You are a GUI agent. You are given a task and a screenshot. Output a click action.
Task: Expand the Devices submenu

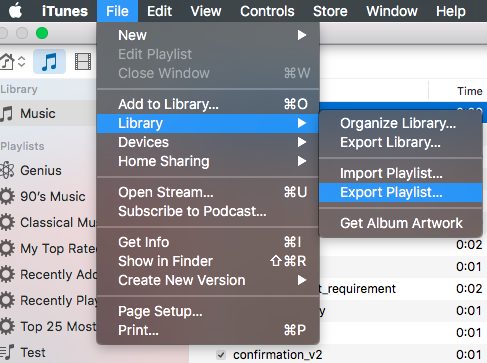(208, 142)
